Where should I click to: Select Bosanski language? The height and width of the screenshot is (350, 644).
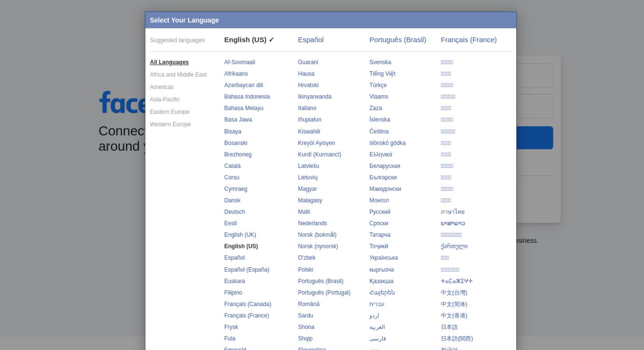coord(236,143)
